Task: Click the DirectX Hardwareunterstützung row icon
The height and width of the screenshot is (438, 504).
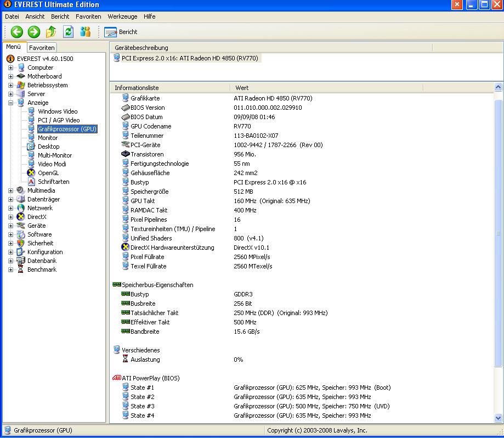Action: pos(126,247)
